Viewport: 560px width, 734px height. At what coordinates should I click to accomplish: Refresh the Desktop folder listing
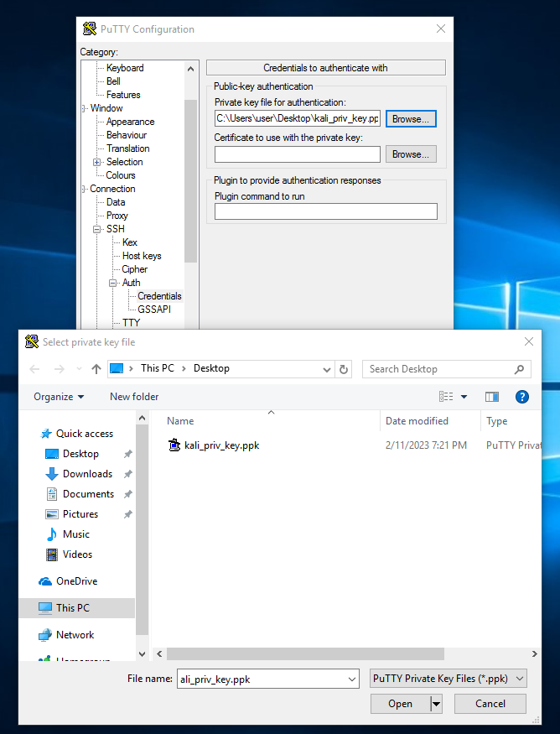coord(344,369)
